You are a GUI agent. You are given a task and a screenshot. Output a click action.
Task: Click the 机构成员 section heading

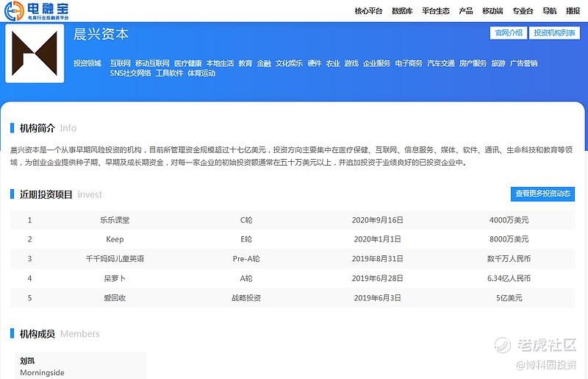(37, 333)
